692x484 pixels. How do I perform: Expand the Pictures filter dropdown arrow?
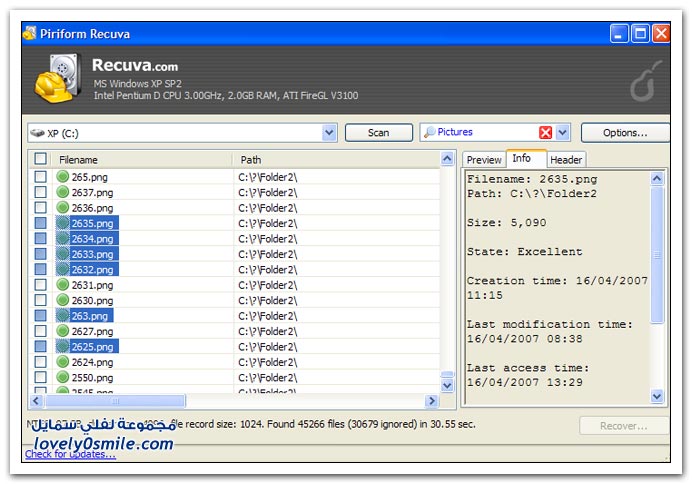563,133
